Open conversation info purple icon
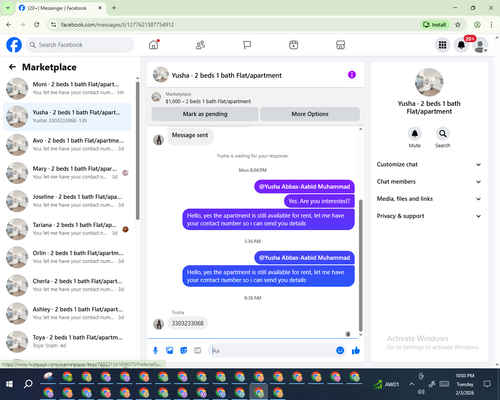Screen dimensions: 500x400 pyautogui.click(x=352, y=75)
